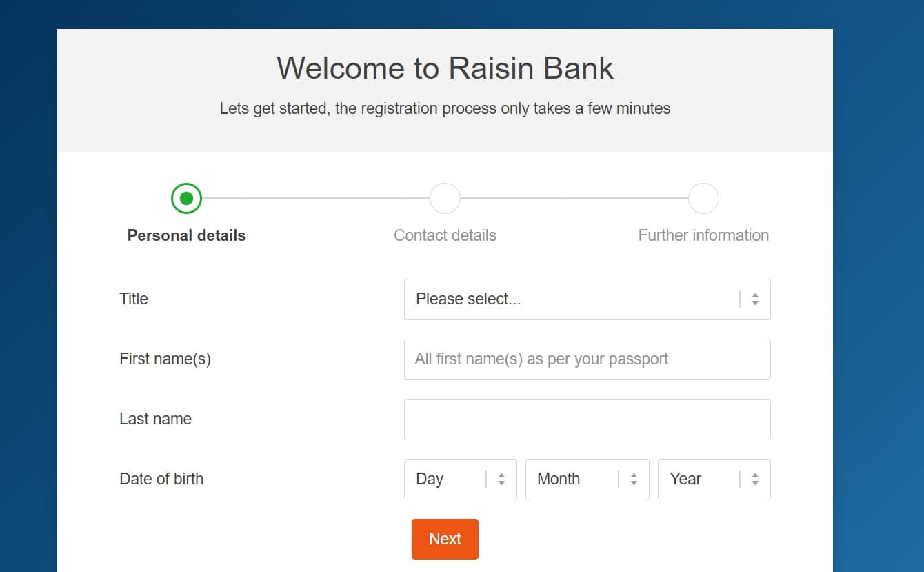The height and width of the screenshot is (572, 924).
Task: Click the Further information step label
Action: pyautogui.click(x=703, y=235)
